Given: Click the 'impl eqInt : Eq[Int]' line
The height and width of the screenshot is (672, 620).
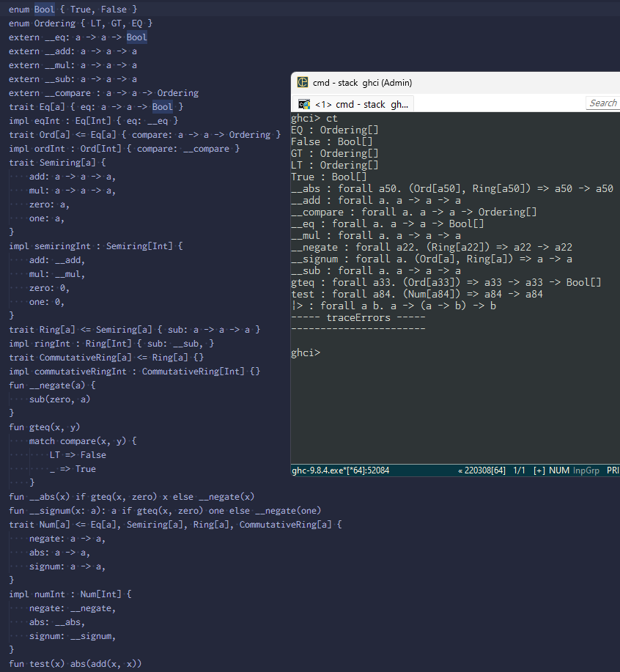Looking at the screenshot, I should pyautogui.click(x=93, y=121).
